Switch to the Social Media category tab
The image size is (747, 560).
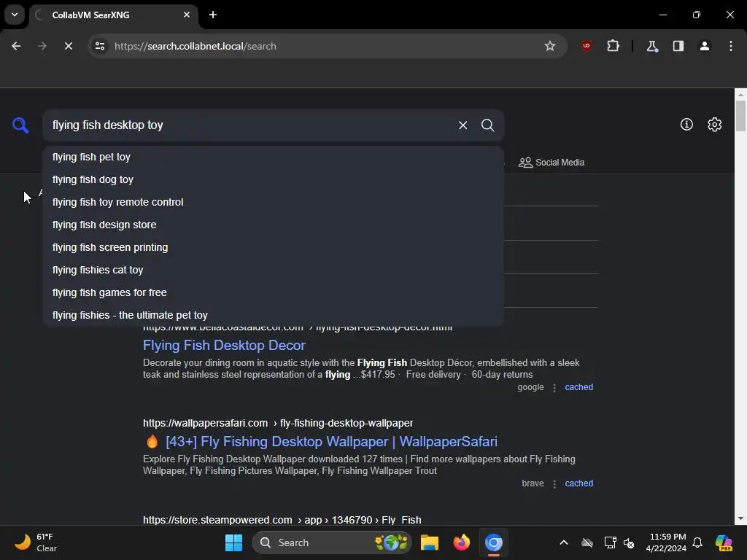(551, 163)
